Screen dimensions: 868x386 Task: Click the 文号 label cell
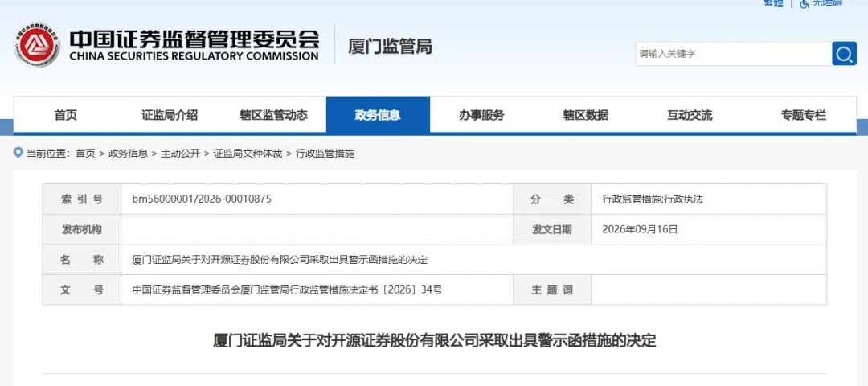point(82,289)
